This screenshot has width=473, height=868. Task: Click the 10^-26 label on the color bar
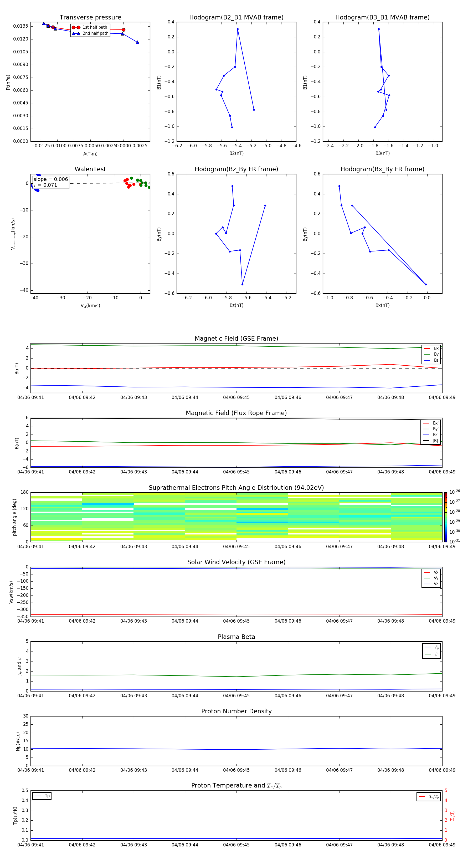coord(455,492)
